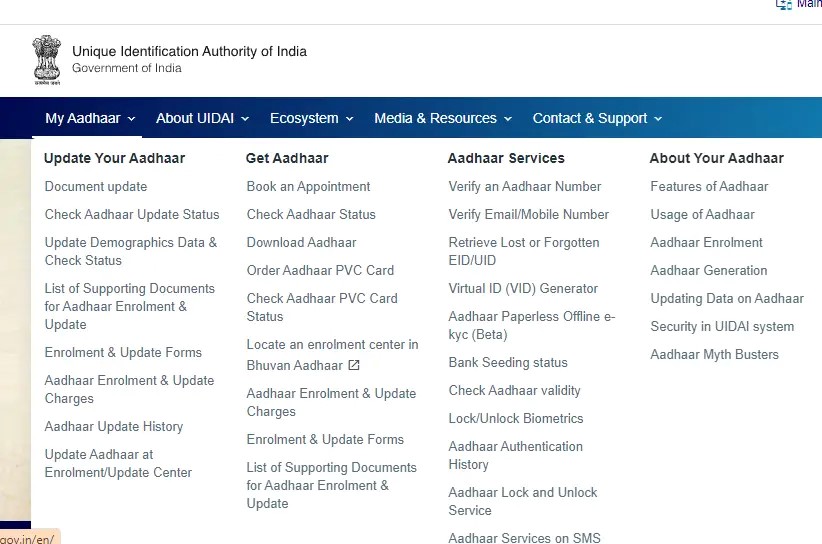Select Check Aadhaar Update Status
This screenshot has width=822, height=544.
[132, 214]
